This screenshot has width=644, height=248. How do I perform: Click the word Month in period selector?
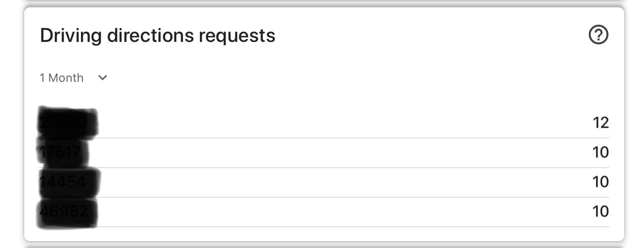[66, 78]
